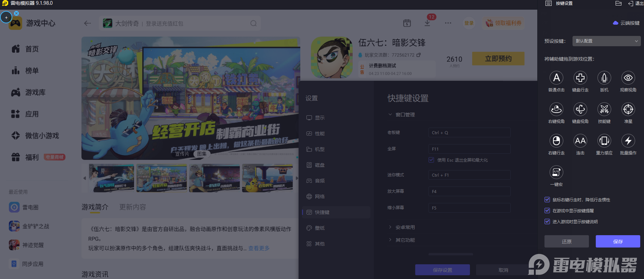Click the blue 保存 button
Screen dimensions: 644x279
coord(618,241)
